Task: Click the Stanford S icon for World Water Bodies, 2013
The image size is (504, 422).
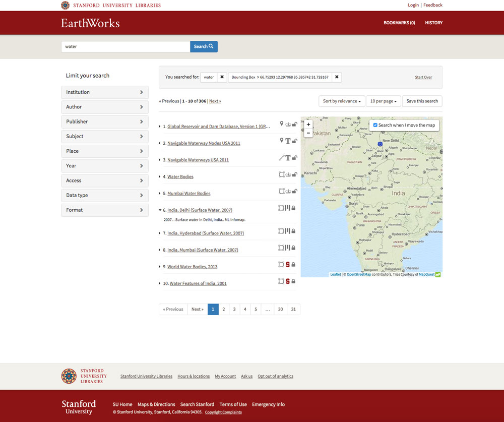Action: (x=288, y=265)
